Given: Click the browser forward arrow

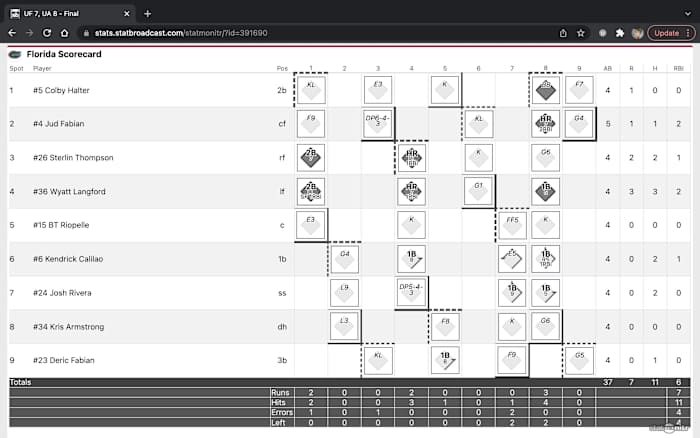Looking at the screenshot, I should coord(29,33).
